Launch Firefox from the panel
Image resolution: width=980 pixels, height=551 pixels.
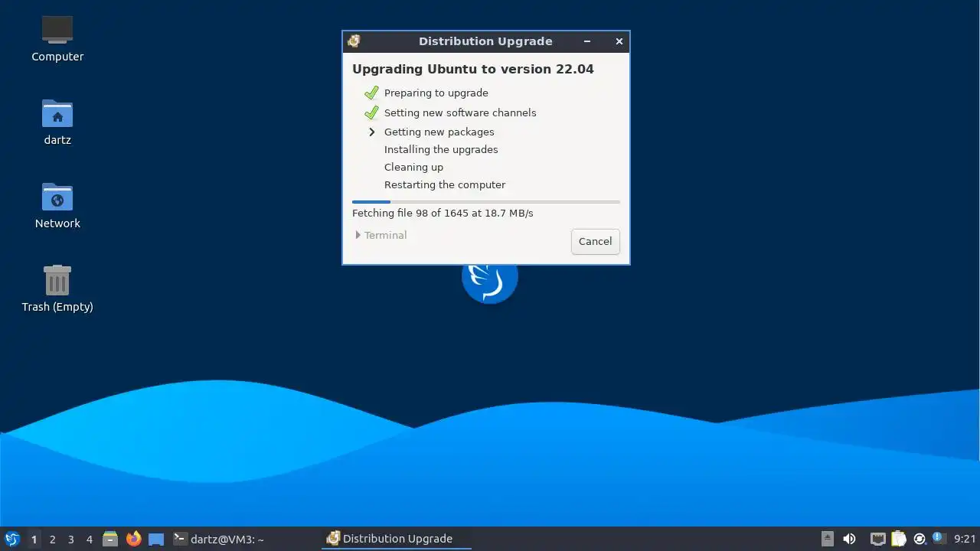(133, 539)
